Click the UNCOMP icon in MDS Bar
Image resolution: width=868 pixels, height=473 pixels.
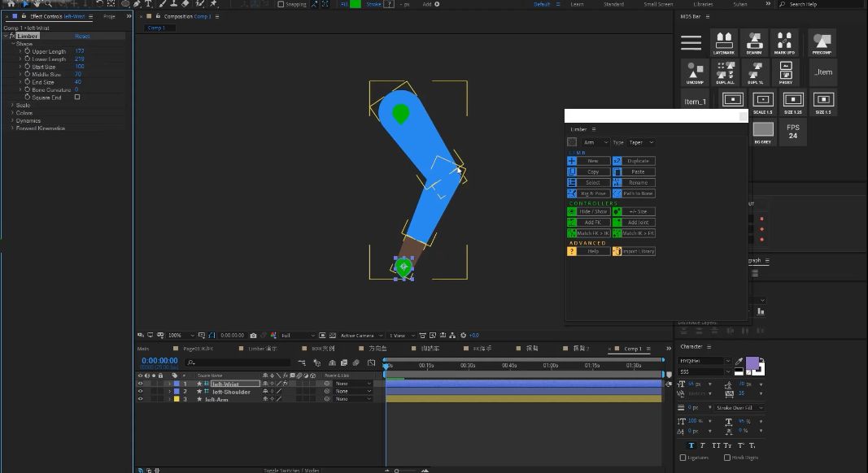(x=695, y=72)
